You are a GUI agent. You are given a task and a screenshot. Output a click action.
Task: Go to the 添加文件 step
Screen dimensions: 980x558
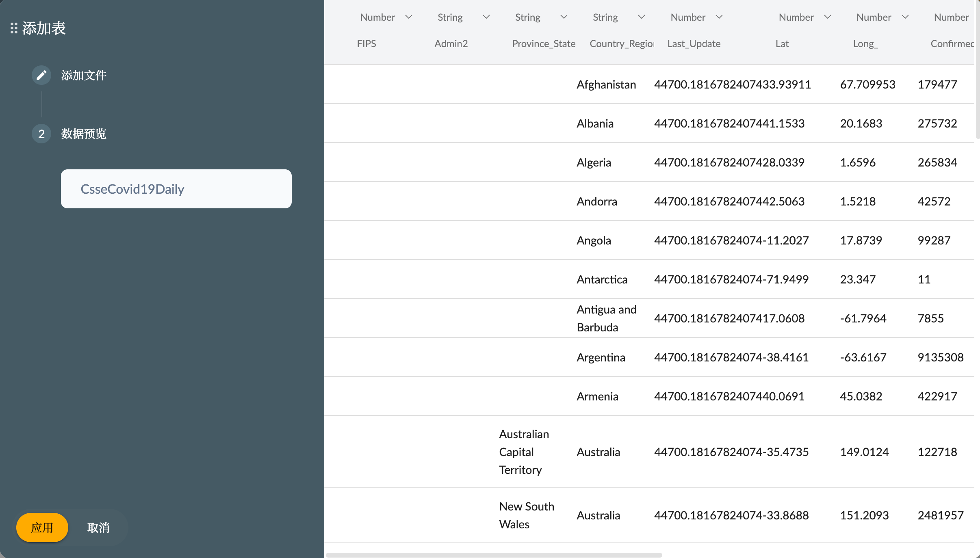[84, 75]
